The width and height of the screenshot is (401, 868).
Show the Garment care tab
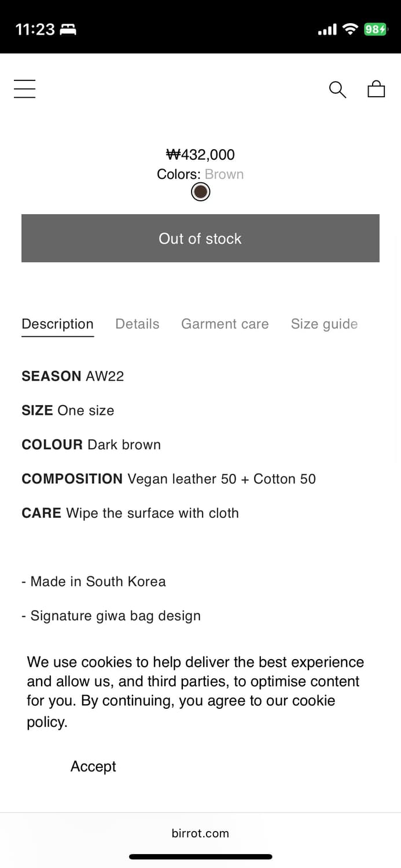tap(225, 324)
